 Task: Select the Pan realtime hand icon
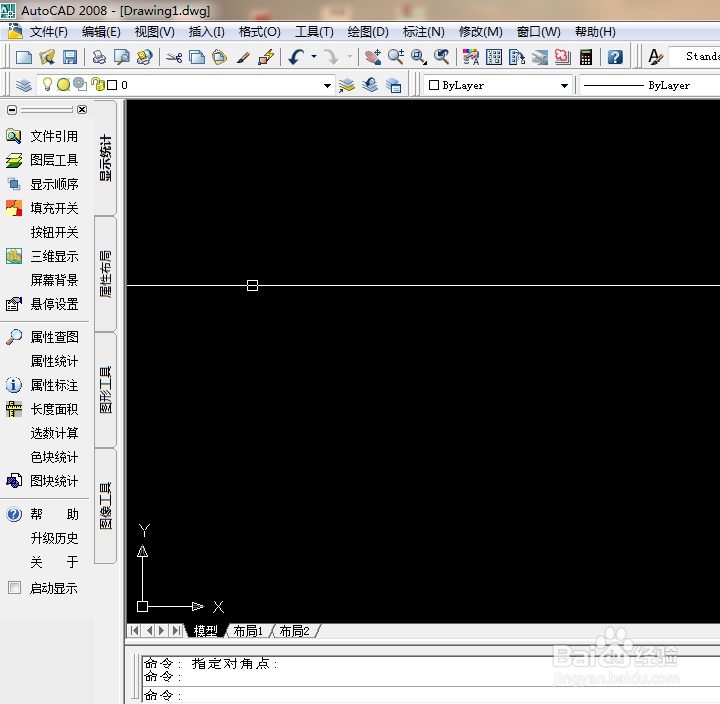(372, 57)
